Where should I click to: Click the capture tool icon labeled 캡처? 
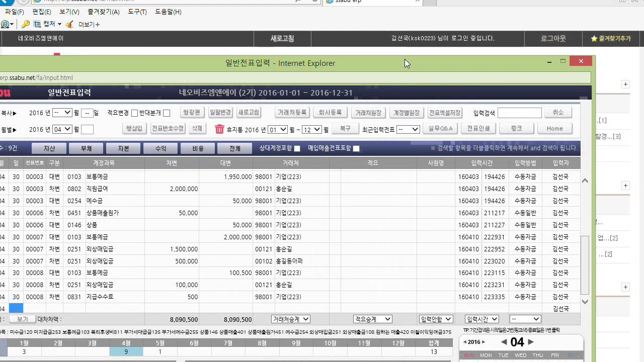[37, 24]
